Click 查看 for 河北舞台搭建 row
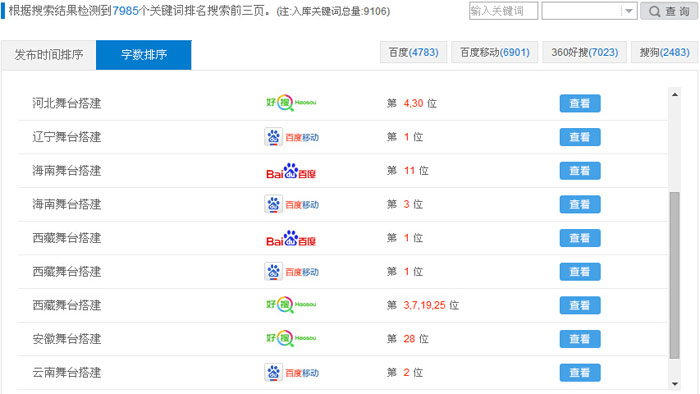Viewport: 700px width, 394px height. pyautogui.click(x=580, y=104)
